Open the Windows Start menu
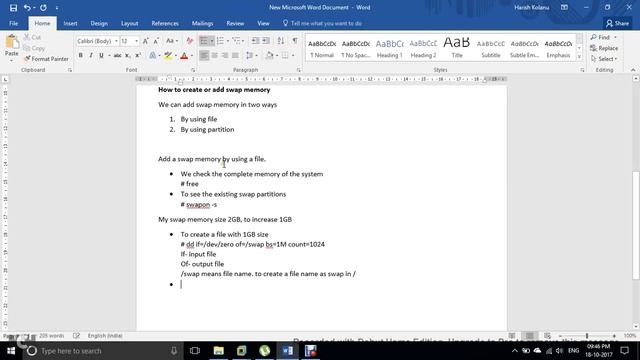This screenshot has height=360, width=640. click(11, 351)
